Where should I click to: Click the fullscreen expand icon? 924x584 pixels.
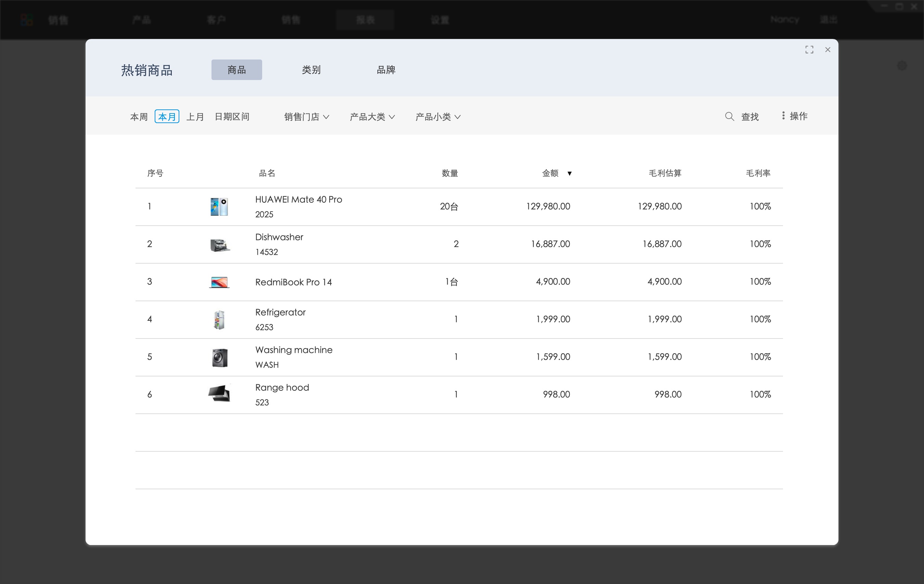tap(809, 49)
